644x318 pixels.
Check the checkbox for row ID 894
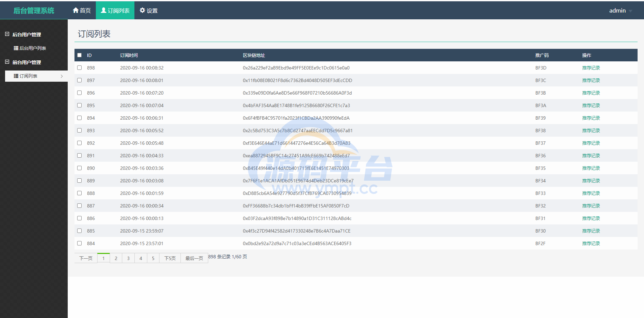[79, 118]
